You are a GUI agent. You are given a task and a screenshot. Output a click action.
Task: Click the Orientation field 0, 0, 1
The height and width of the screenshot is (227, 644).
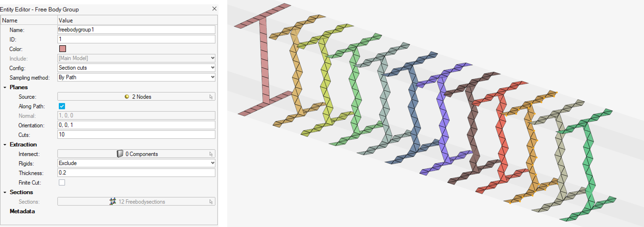coord(136,125)
